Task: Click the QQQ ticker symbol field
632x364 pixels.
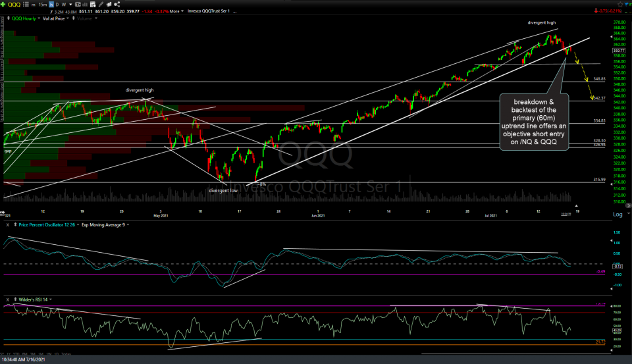Action: pos(14,5)
